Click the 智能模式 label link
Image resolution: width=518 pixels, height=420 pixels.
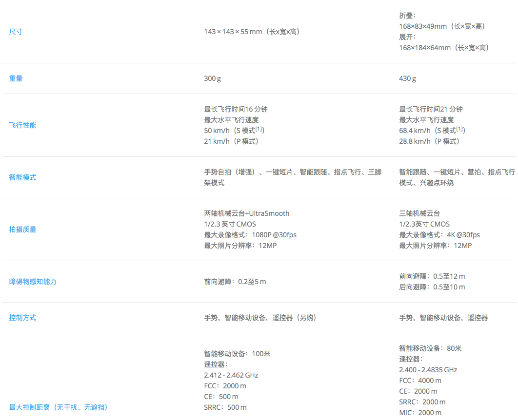click(22, 177)
